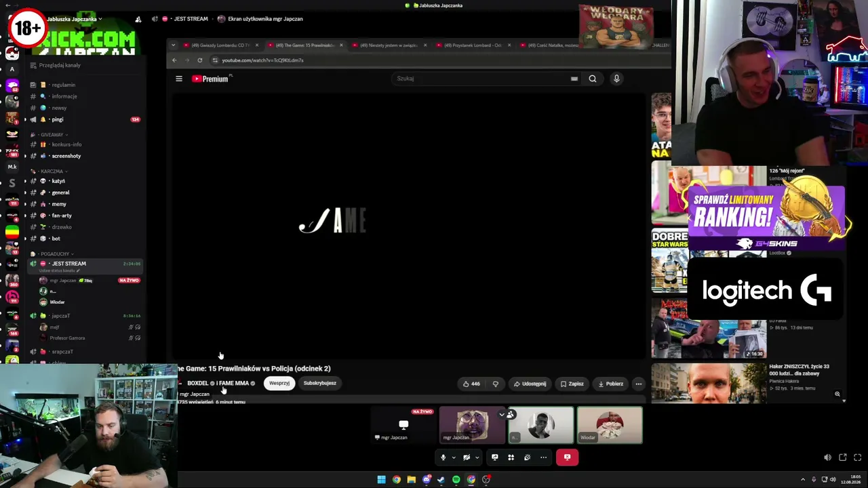Disconnect from the call with red button
The image size is (868, 488).
(x=567, y=457)
